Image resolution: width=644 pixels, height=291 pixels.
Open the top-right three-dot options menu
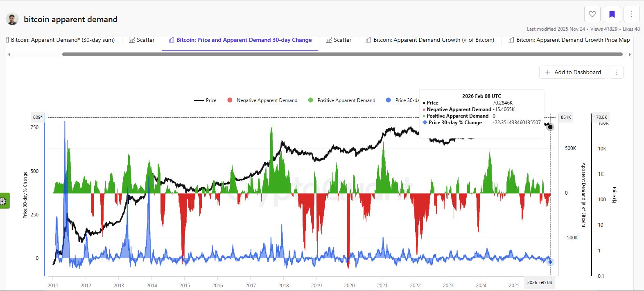pos(631,14)
